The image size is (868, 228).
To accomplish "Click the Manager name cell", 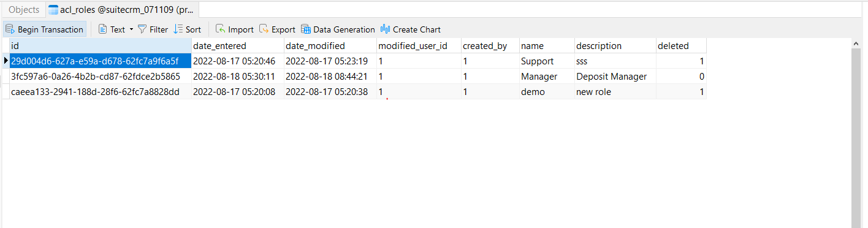I will tap(547, 77).
